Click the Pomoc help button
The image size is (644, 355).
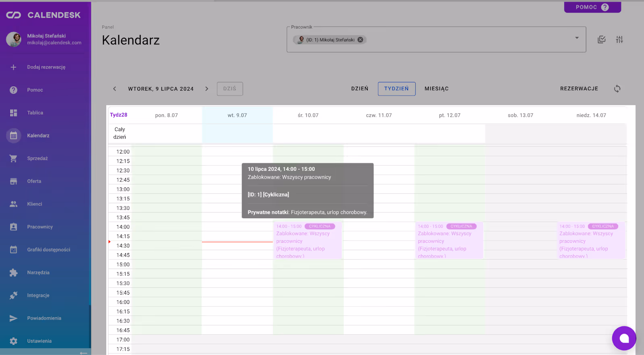(x=592, y=7)
